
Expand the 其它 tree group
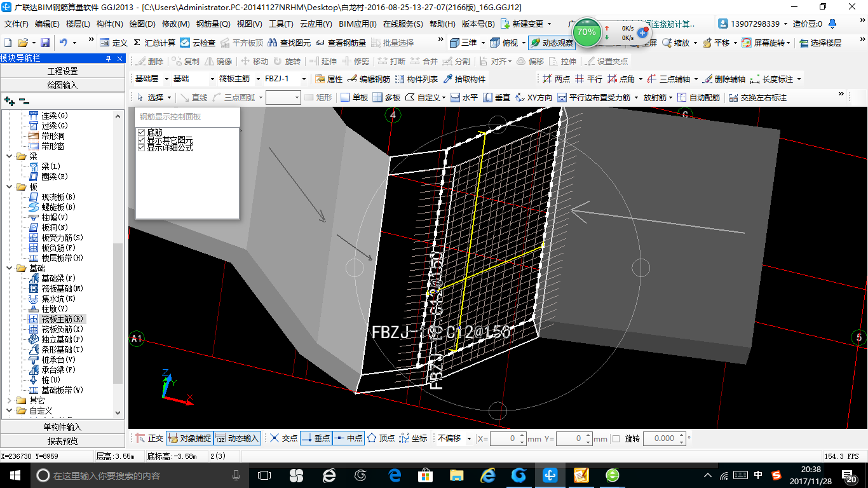tap(9, 400)
